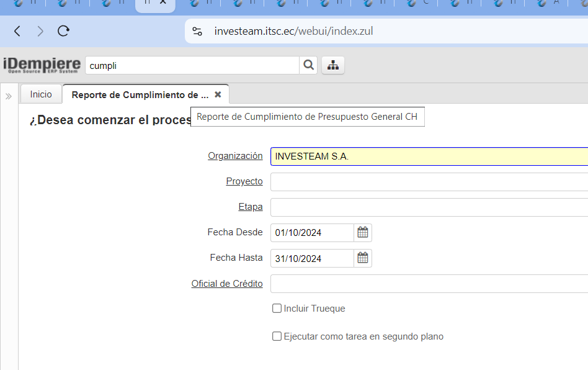Focus the Organización INVESTEAM S.A. field
This screenshot has width=588, height=370.
(x=428, y=156)
